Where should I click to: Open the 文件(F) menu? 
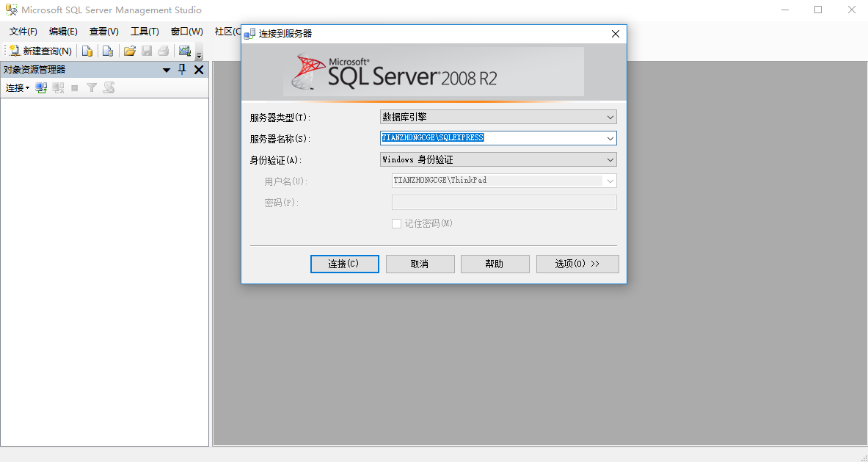[23, 32]
